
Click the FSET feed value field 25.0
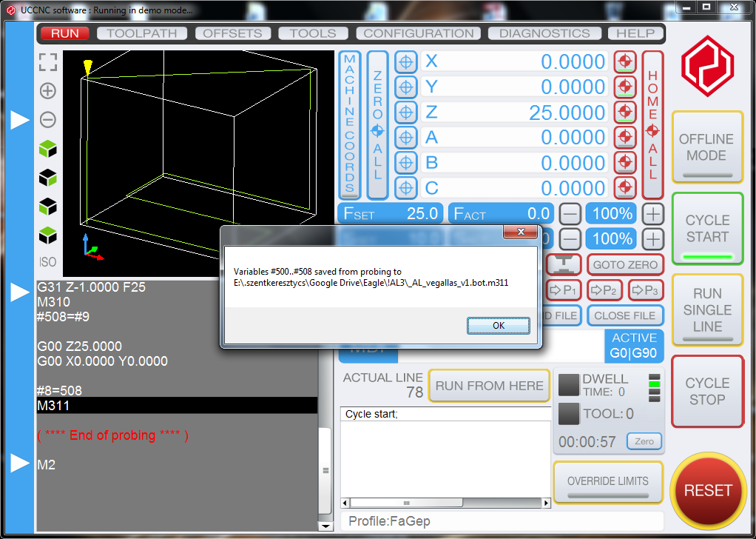coord(391,213)
